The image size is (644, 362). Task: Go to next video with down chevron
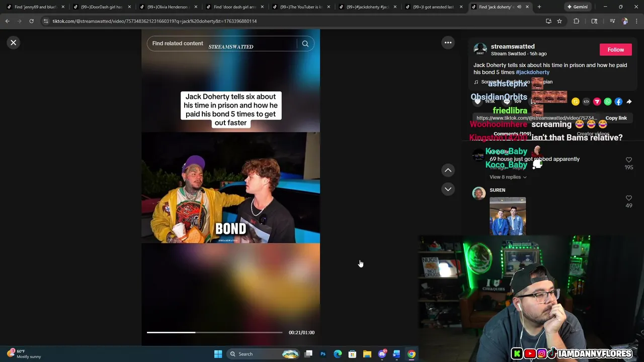tap(448, 189)
